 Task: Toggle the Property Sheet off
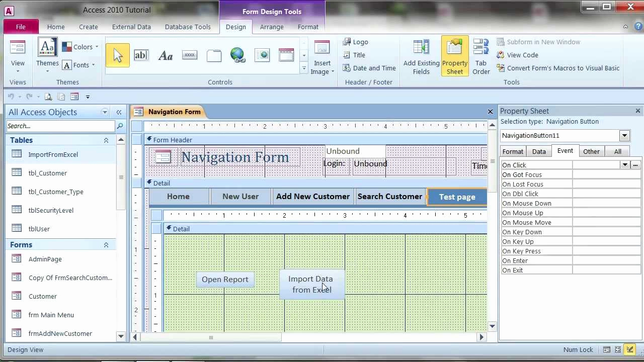454,55
